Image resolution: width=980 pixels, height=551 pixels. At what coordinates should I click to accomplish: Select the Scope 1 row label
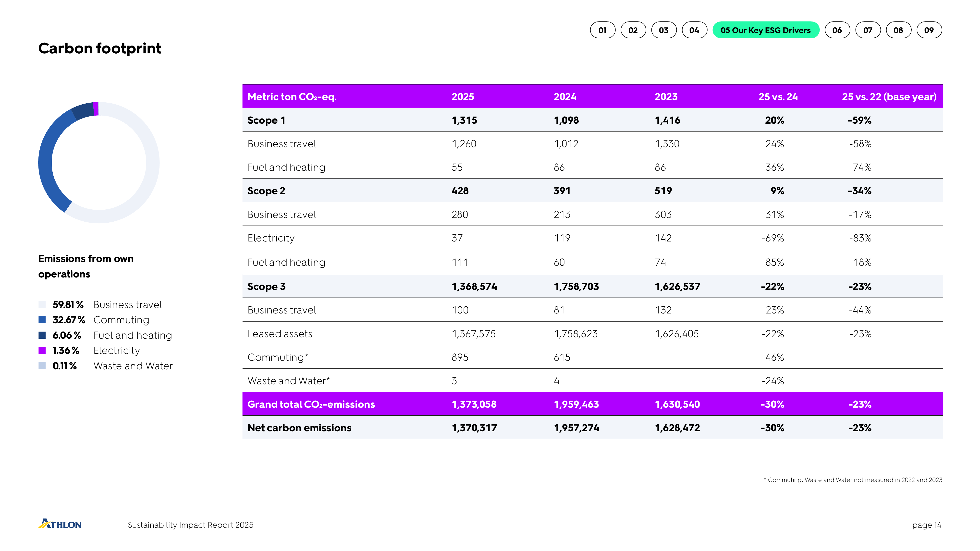[266, 120]
